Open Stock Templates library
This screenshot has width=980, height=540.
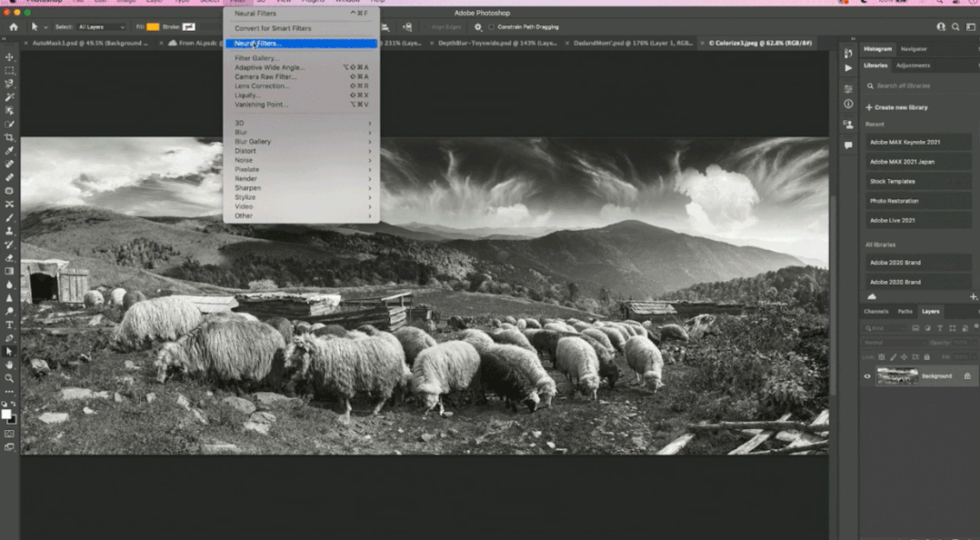point(919,181)
